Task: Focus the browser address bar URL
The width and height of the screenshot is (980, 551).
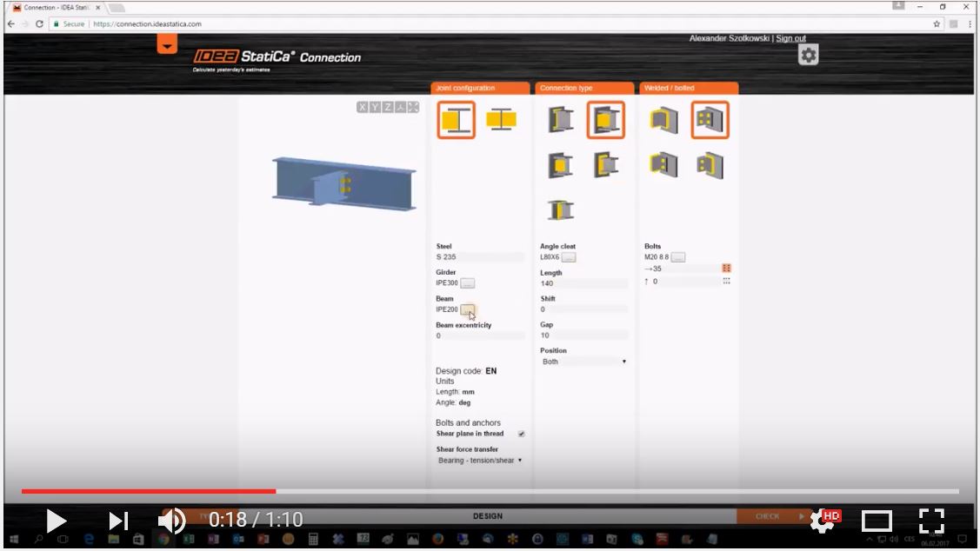Action: point(148,23)
